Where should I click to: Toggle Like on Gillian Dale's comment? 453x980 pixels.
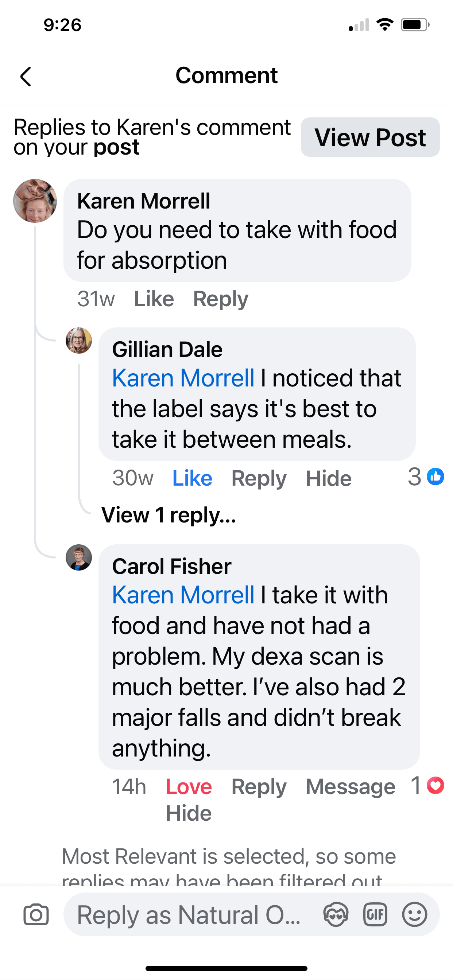coord(192,478)
